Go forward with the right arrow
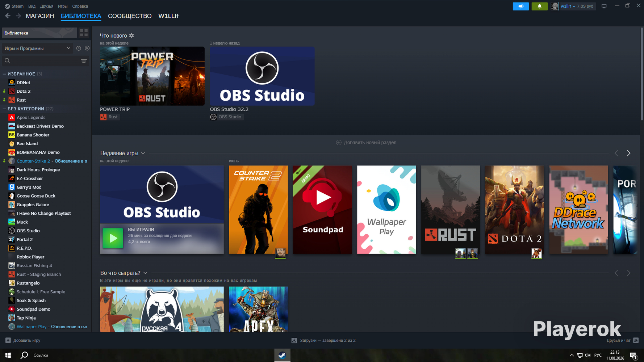 pyautogui.click(x=18, y=16)
